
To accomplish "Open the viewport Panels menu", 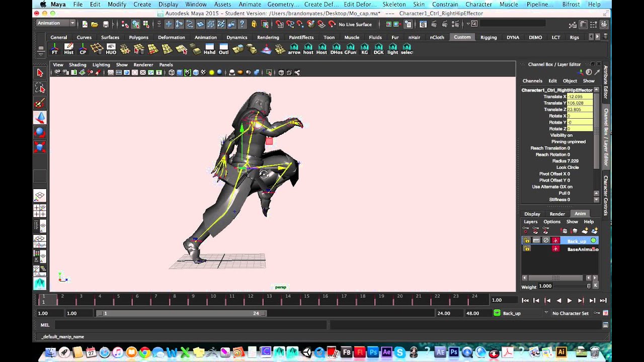I will click(x=166, y=65).
